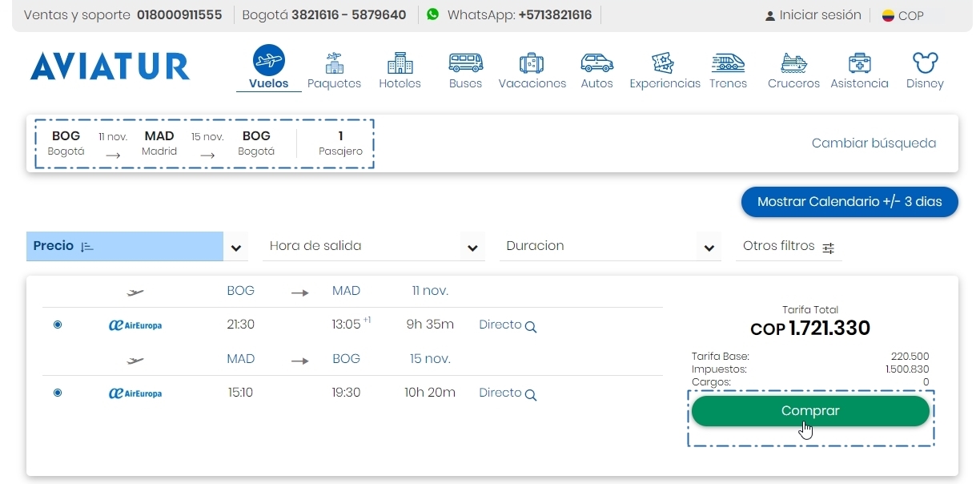
Task: Click the Precio sort button
Action: coord(125,246)
